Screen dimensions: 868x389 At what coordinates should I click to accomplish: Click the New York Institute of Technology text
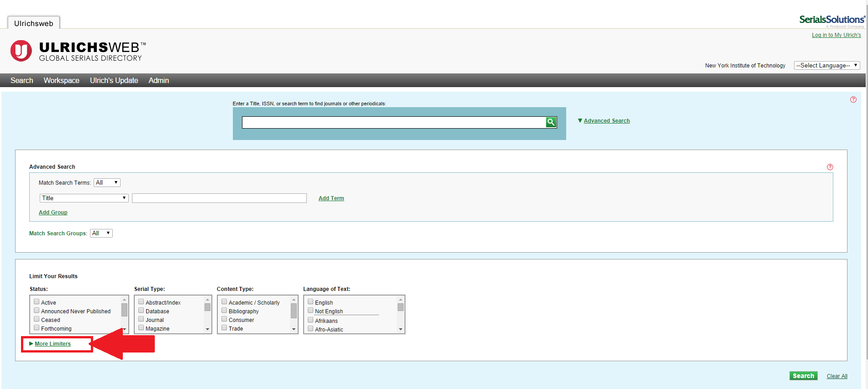(x=745, y=66)
